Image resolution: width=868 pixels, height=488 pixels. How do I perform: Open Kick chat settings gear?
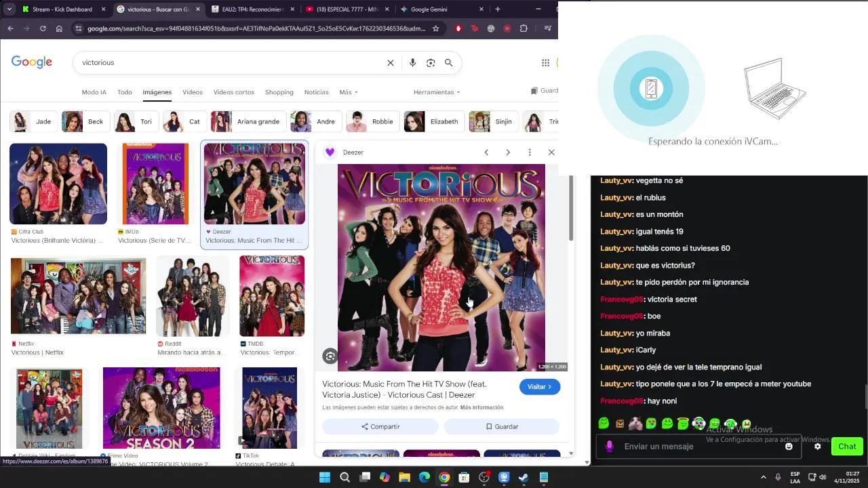[x=817, y=446]
